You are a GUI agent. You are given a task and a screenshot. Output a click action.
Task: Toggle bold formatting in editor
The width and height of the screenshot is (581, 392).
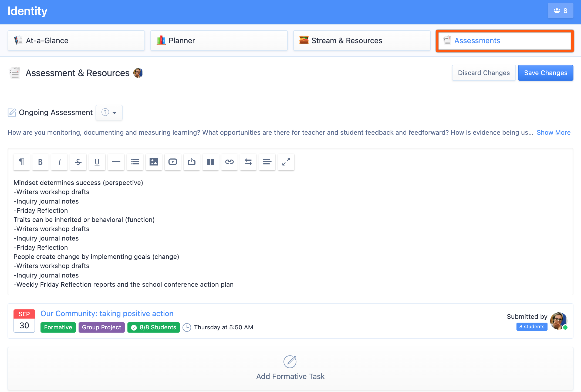click(40, 162)
